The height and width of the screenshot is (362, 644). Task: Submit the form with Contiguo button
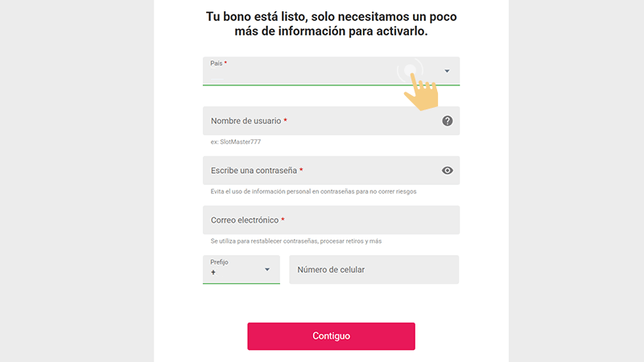(x=331, y=336)
